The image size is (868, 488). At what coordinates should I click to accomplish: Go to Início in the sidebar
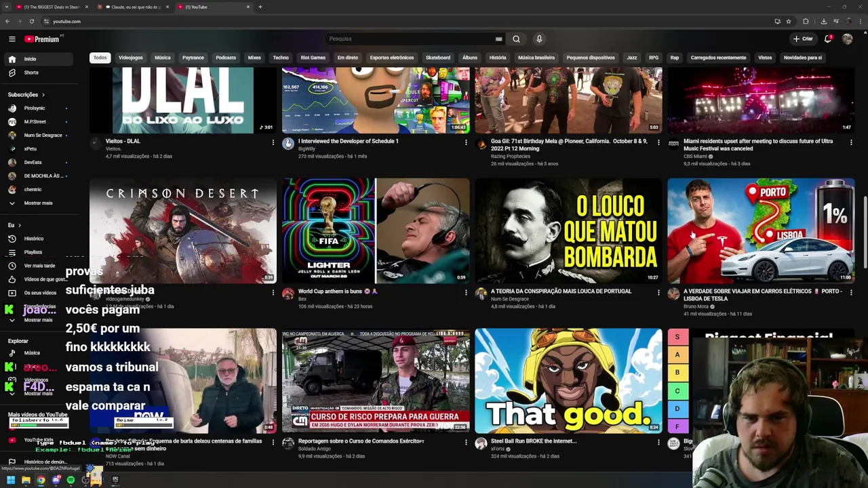point(37,59)
